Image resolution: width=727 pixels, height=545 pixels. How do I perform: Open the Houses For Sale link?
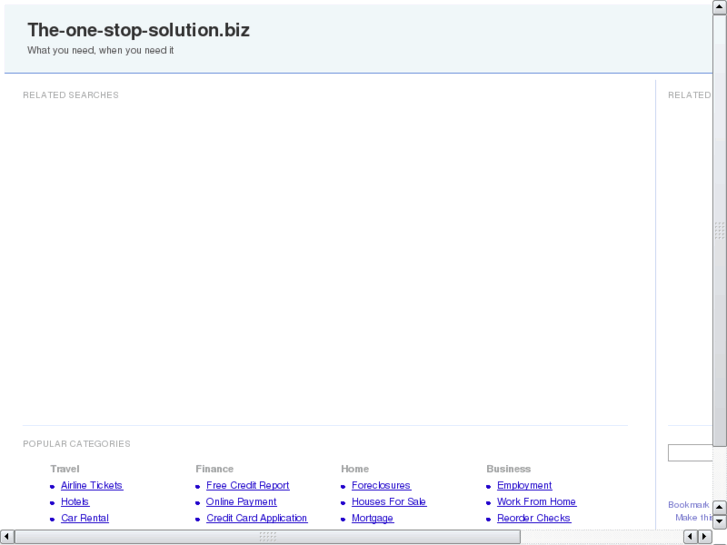click(389, 501)
